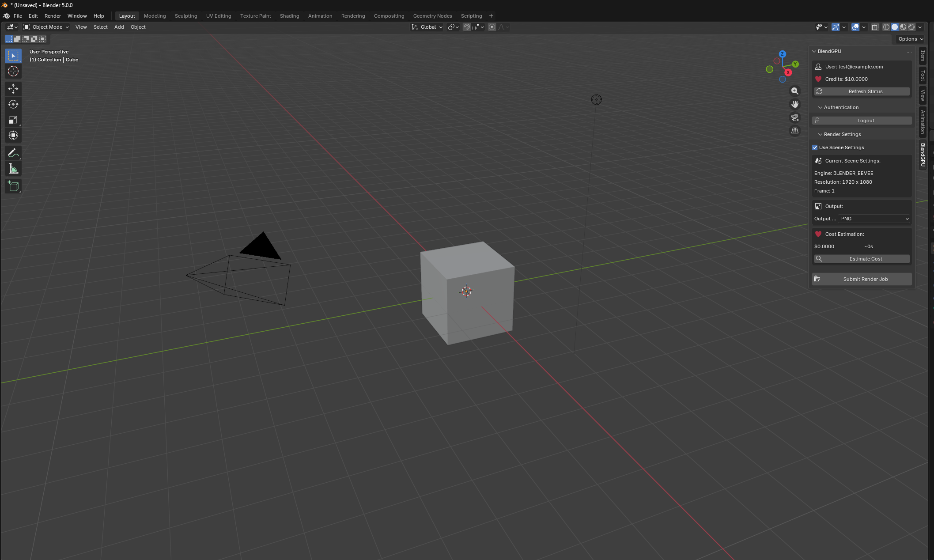Click the Refresh Status button
This screenshot has width=934, height=560.
[x=862, y=91]
